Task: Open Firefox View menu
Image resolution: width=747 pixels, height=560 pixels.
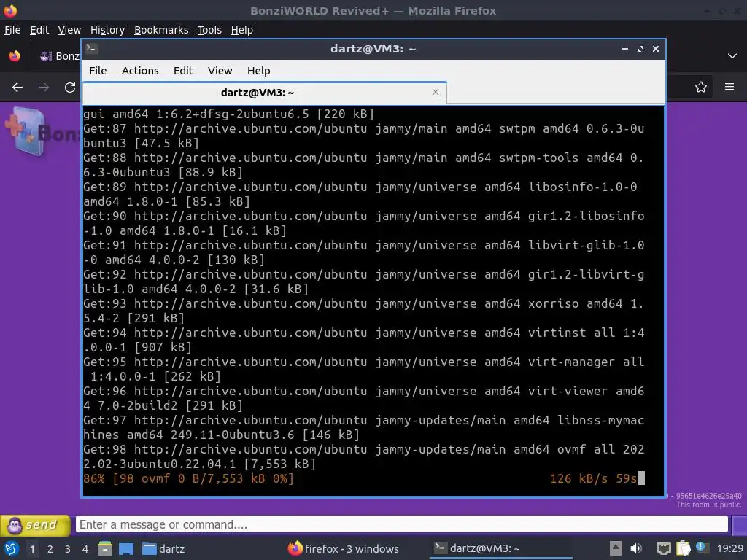Action: click(69, 30)
